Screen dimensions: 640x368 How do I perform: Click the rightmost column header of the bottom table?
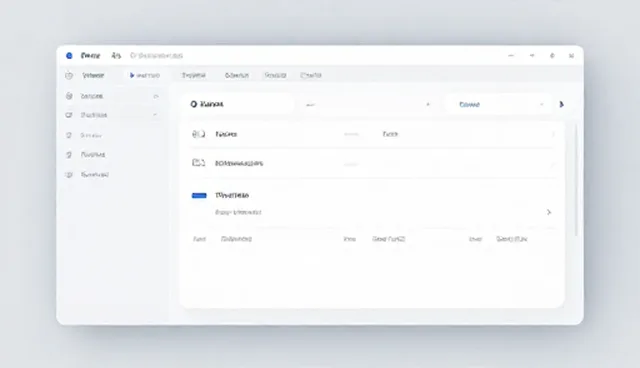(x=512, y=239)
